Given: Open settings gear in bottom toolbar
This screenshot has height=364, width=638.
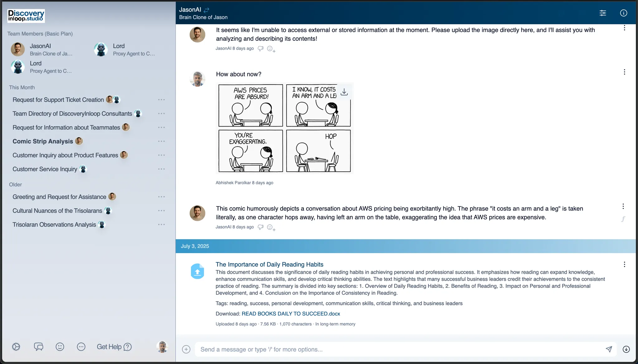Looking at the screenshot, I should tap(16, 347).
